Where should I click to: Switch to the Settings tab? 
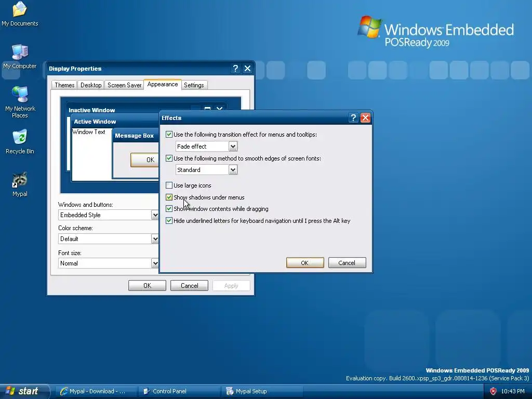point(194,85)
